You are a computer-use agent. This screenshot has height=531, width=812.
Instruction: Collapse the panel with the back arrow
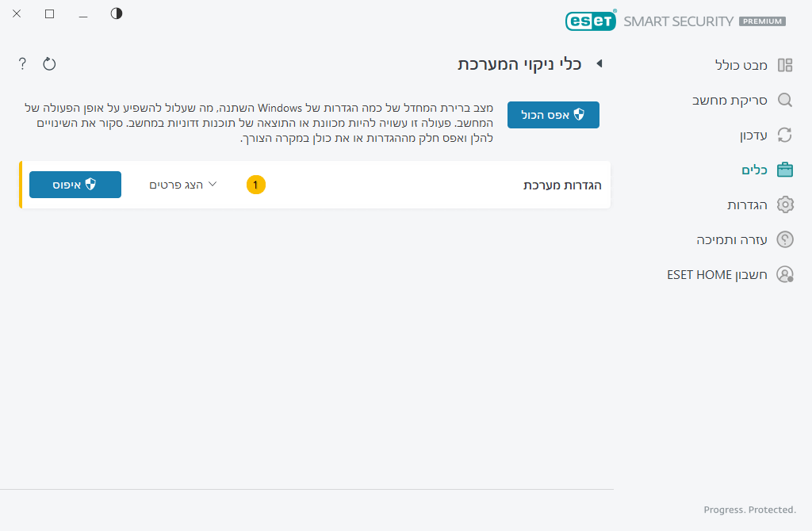tap(599, 64)
